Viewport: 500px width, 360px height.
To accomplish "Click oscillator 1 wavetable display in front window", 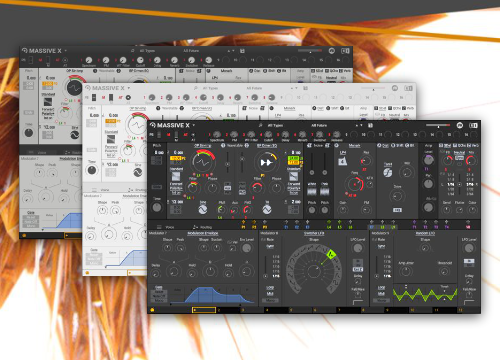I will 203,162.
